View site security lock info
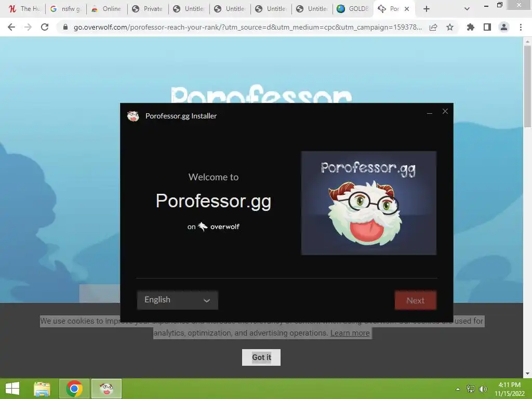 coord(65,27)
